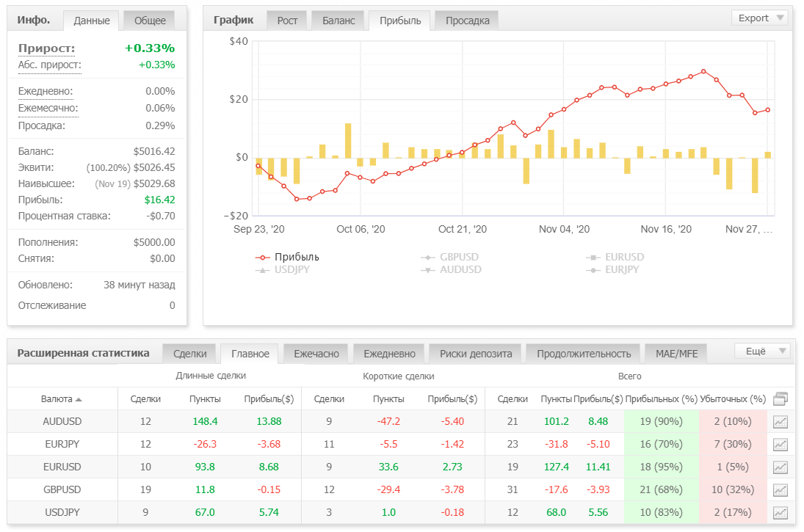
Task: Click the +0.33% growth value in bold
Action: [x=150, y=48]
